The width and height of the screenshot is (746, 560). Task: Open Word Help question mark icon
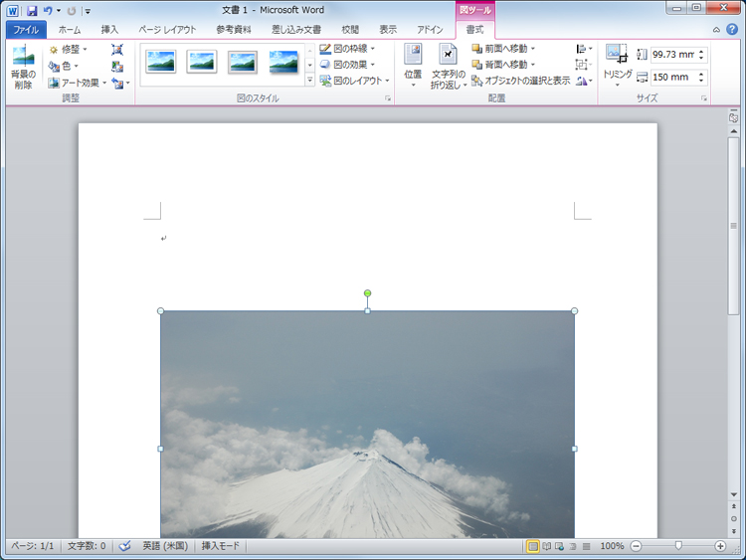tap(732, 30)
